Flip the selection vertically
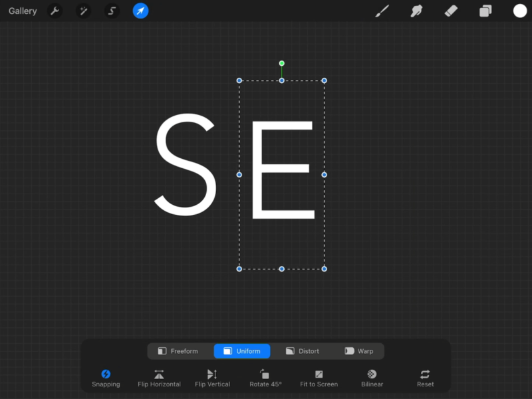Image resolution: width=532 pixels, height=399 pixels. [x=212, y=376]
